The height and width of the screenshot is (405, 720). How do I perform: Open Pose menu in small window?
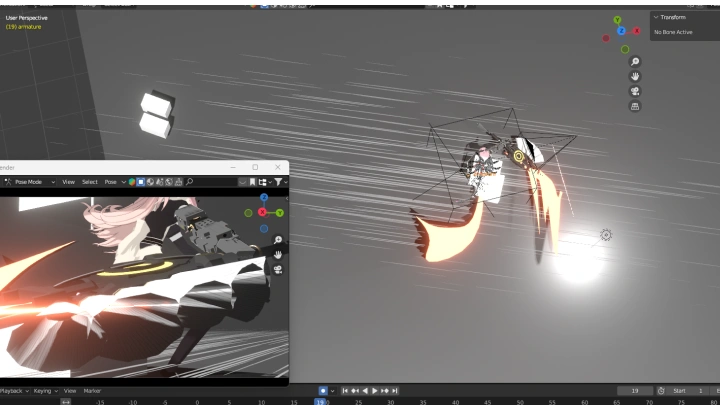click(110, 182)
